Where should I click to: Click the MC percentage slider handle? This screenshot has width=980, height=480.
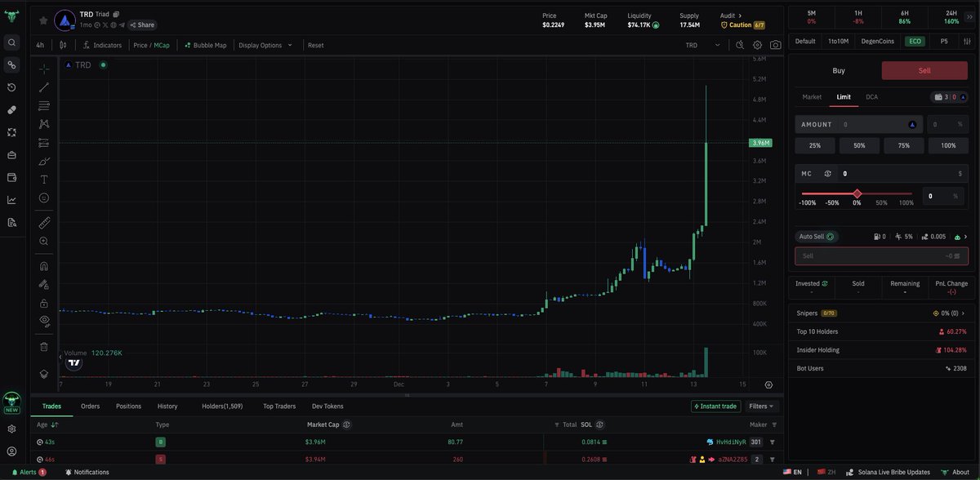857,193
